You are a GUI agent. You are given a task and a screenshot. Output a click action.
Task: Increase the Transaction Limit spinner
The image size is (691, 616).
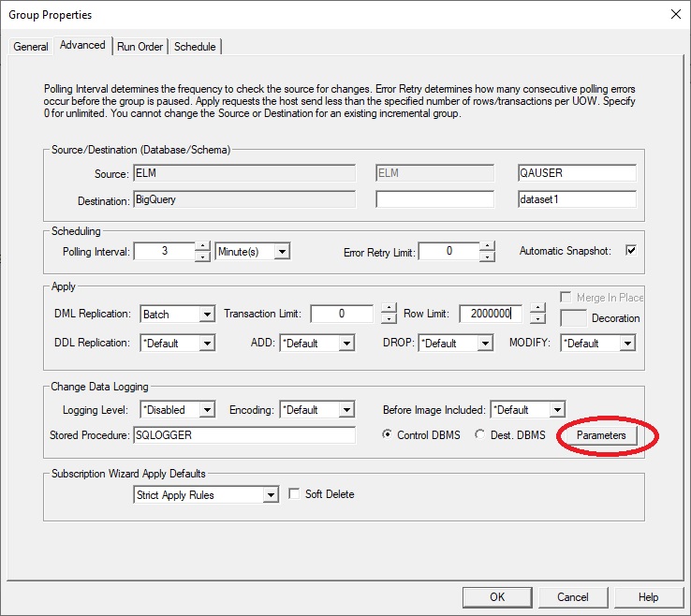pos(389,309)
